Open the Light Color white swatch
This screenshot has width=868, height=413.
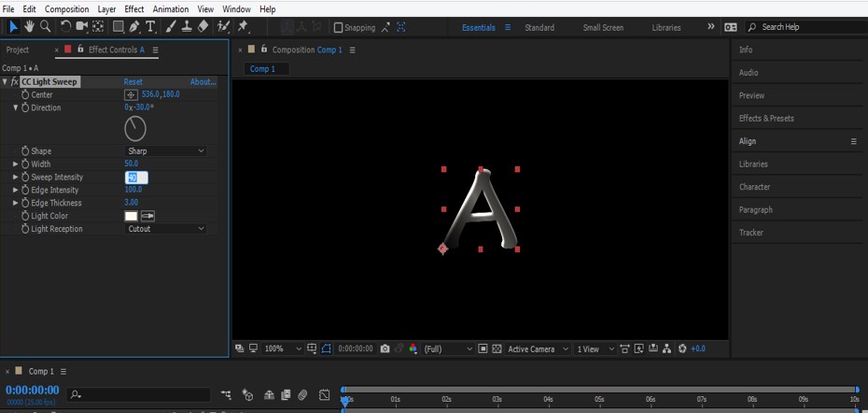pos(131,216)
